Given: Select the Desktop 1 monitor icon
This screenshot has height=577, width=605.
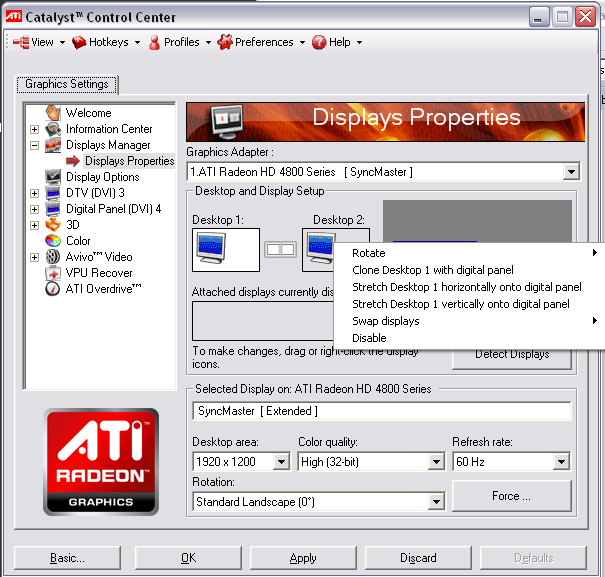Looking at the screenshot, I should (211, 249).
